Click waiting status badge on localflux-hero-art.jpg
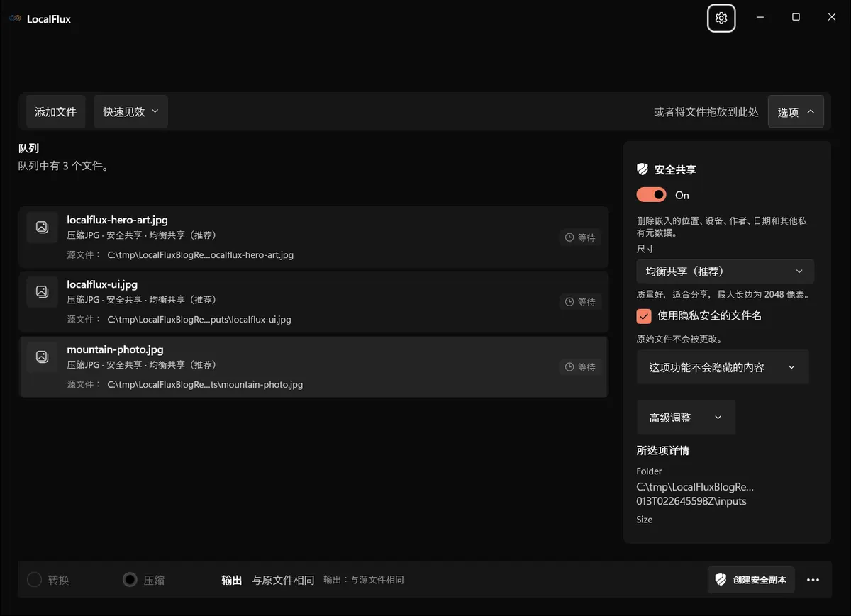851x616 pixels. tap(580, 237)
